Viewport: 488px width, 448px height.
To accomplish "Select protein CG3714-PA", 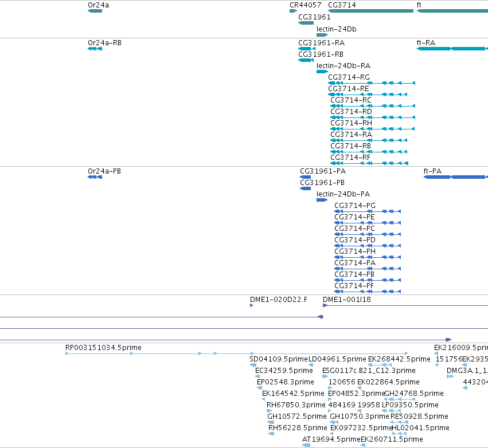I will click(368, 269).
